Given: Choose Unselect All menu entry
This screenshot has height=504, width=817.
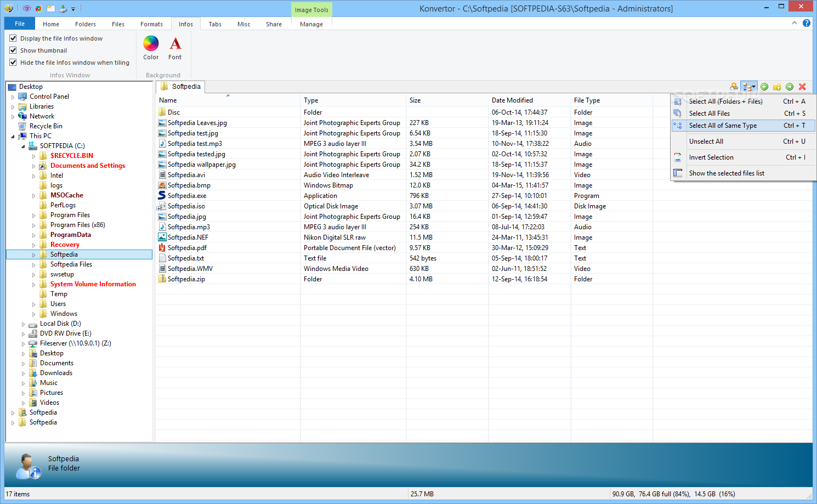Looking at the screenshot, I should [x=744, y=141].
